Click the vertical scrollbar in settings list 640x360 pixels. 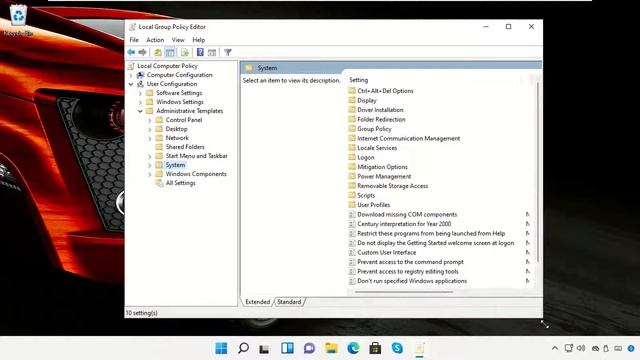coord(538,171)
